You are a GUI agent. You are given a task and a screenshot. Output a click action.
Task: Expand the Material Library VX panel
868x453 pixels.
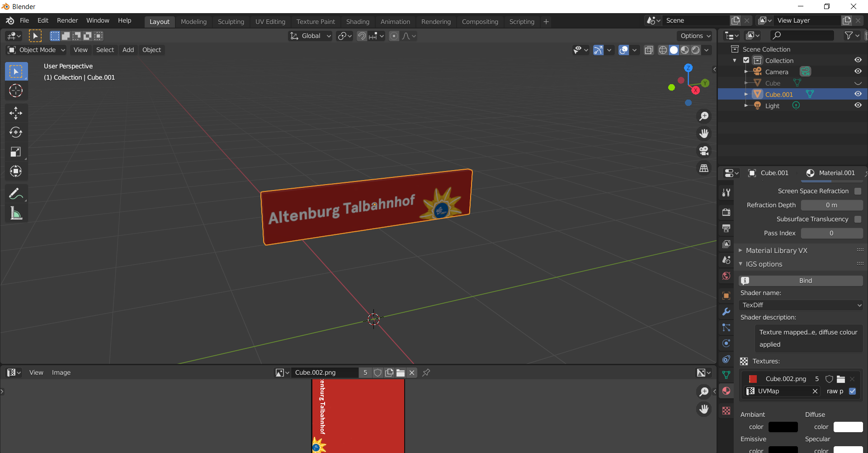tap(776, 250)
